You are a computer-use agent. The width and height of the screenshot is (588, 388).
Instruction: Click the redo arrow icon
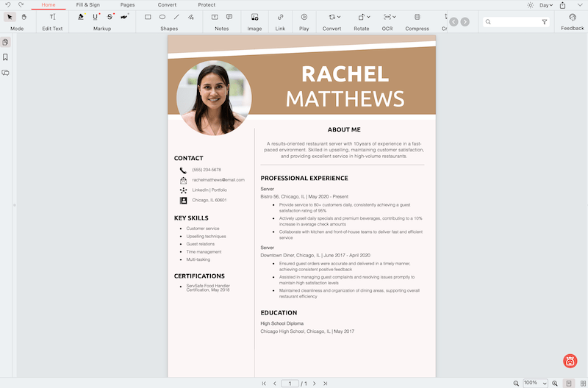21,5
